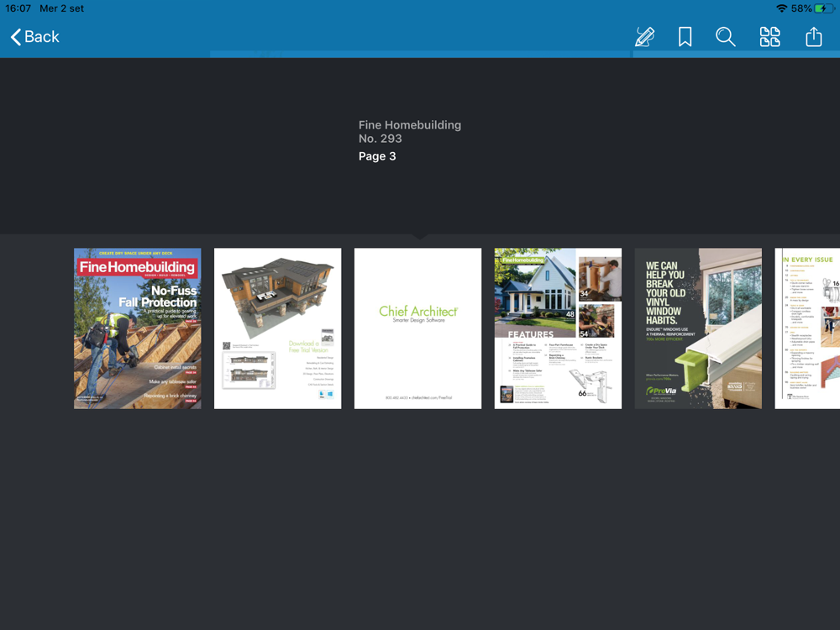
Task: Tap the 'Mer 2 set' date text
Action: [x=61, y=8]
